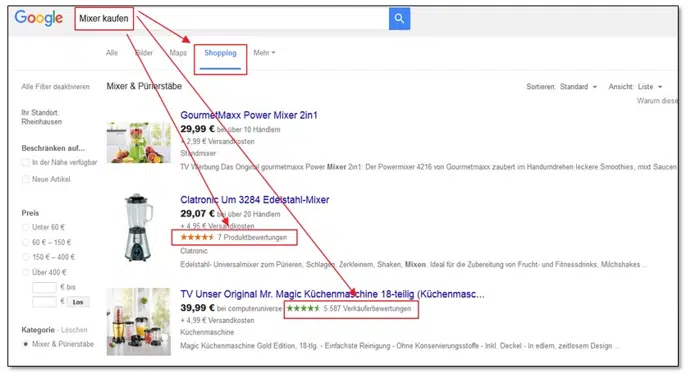This screenshot has height=383, width=692.
Task: Expand the Mehr menu
Action: (x=264, y=53)
